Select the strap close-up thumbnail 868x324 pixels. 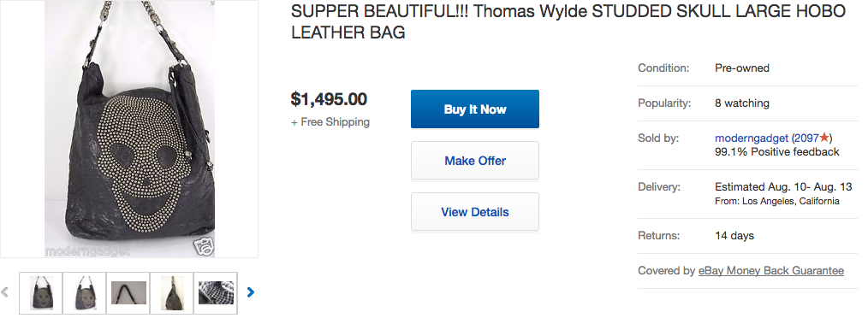[128, 292]
